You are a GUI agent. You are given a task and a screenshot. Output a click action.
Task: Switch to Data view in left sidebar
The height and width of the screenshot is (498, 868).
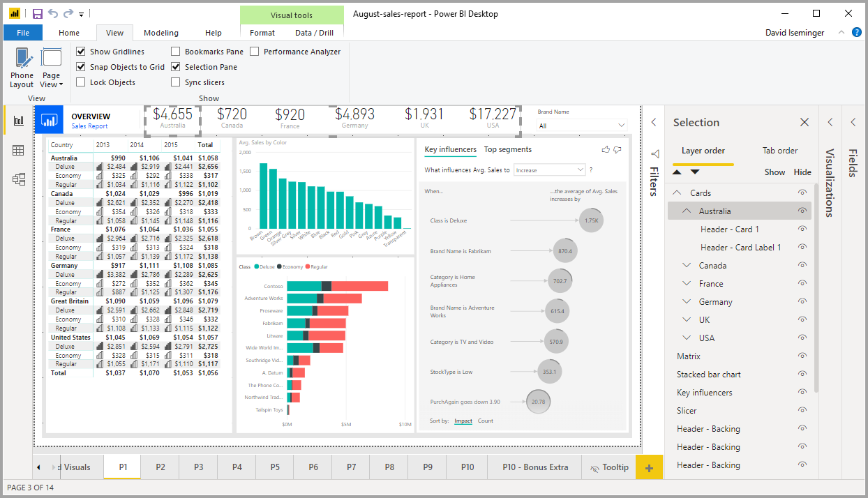pyautogui.click(x=19, y=150)
